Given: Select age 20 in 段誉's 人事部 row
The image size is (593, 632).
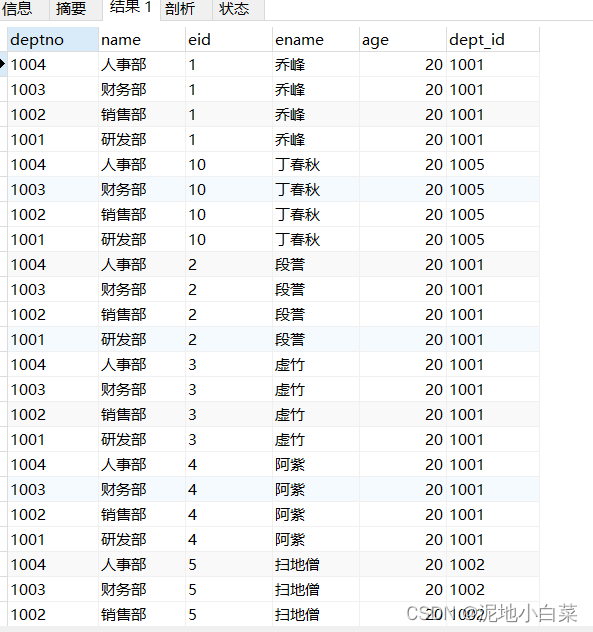Looking at the screenshot, I should [x=403, y=264].
